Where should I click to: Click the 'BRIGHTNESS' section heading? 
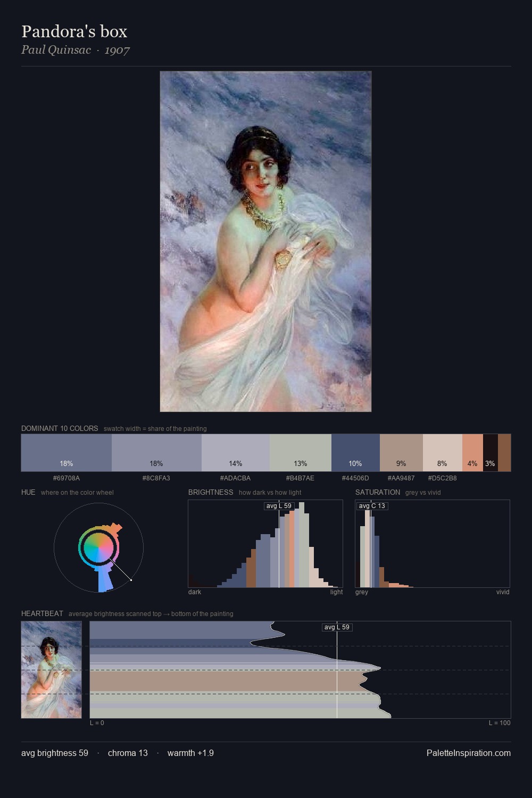[211, 492]
